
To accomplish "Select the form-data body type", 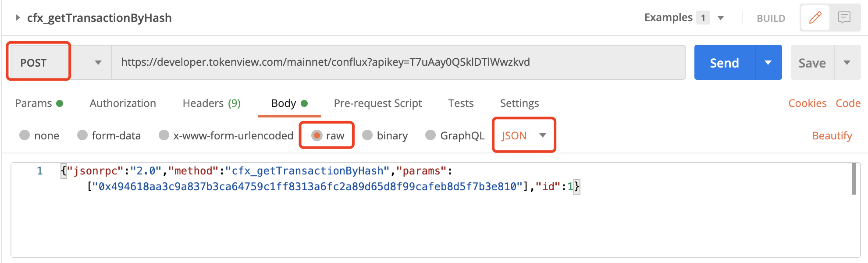I will [109, 135].
